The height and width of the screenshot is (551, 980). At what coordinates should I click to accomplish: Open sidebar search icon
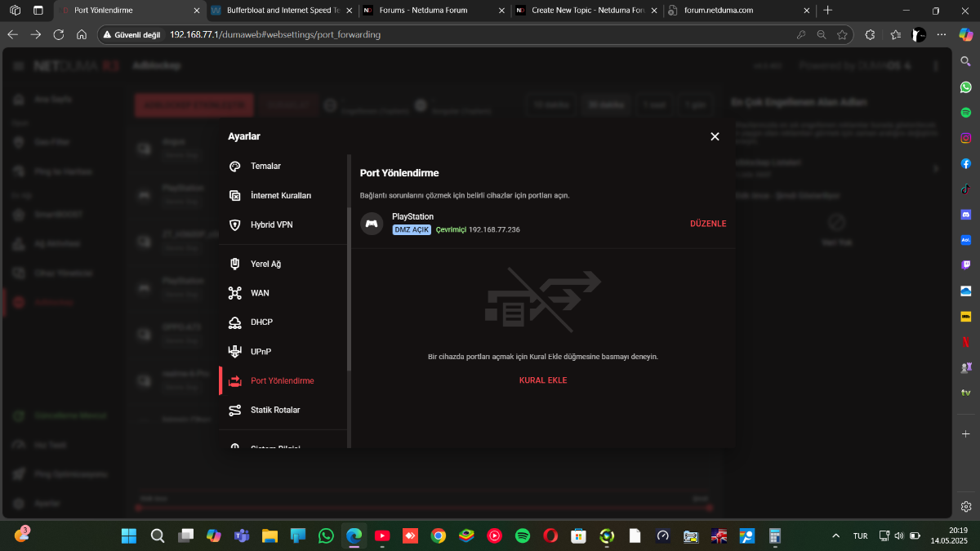966,61
